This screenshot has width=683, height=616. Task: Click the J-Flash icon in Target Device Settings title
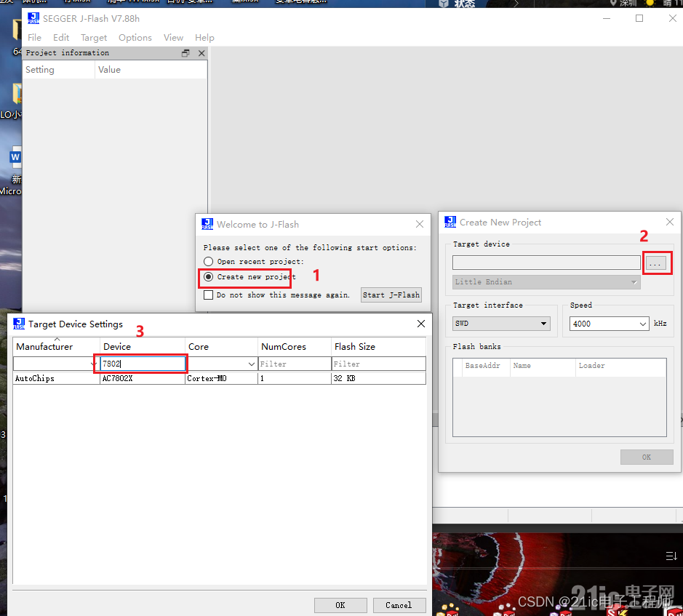[x=19, y=324]
